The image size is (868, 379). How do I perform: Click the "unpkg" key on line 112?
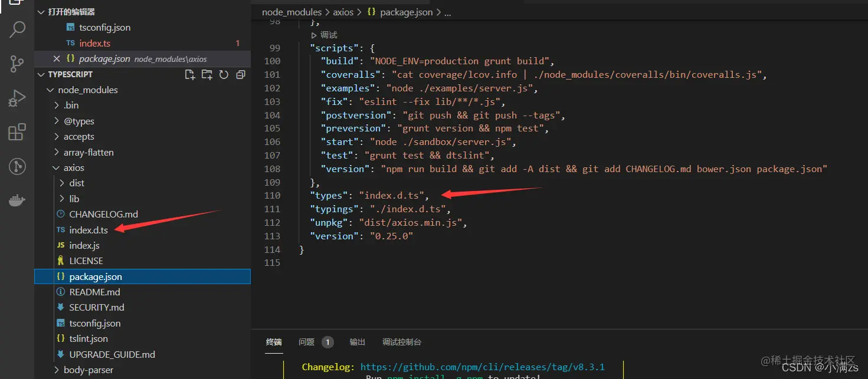click(328, 222)
